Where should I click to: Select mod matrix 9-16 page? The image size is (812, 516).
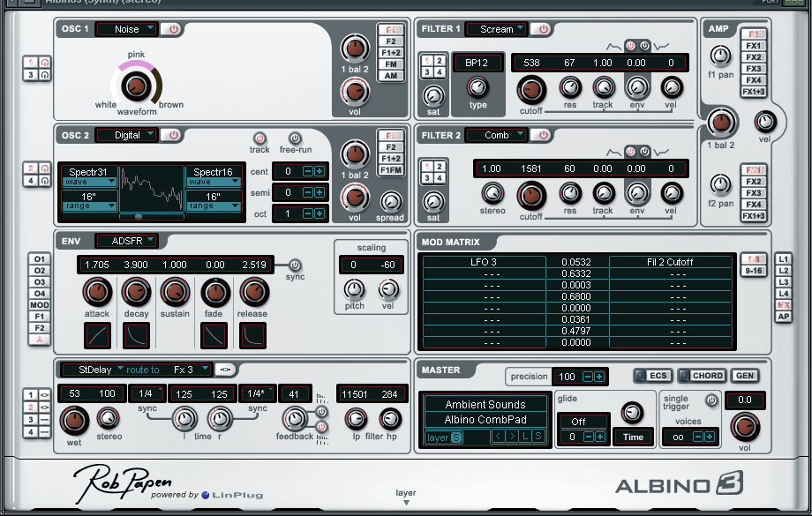pos(754,270)
